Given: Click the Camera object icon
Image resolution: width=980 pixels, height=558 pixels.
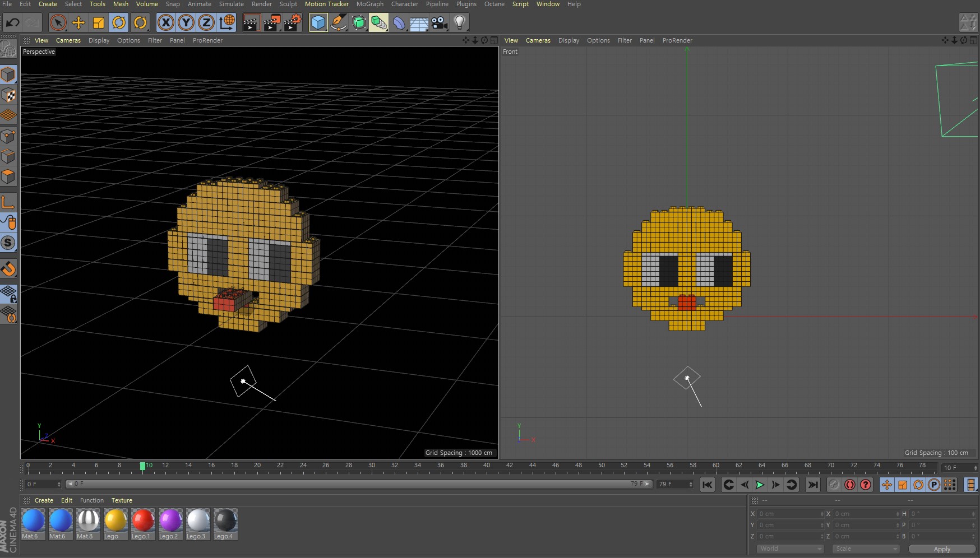Looking at the screenshot, I should tap(440, 22).
